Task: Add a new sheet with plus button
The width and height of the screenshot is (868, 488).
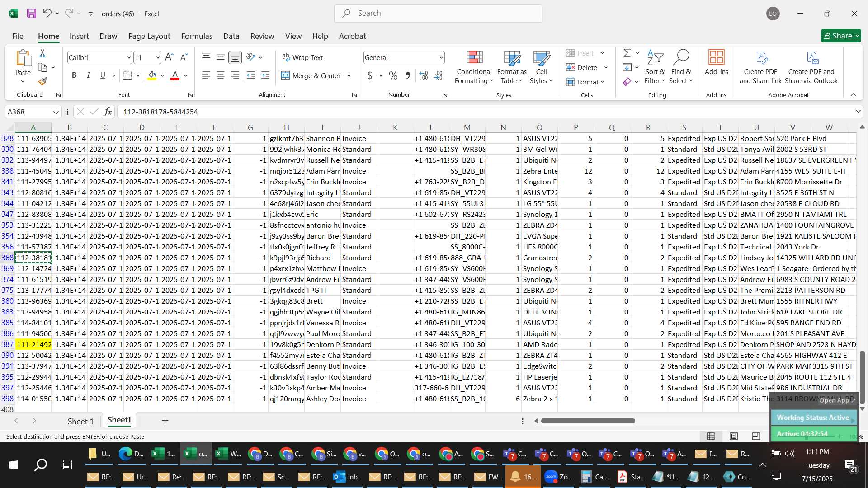Action: click(165, 421)
